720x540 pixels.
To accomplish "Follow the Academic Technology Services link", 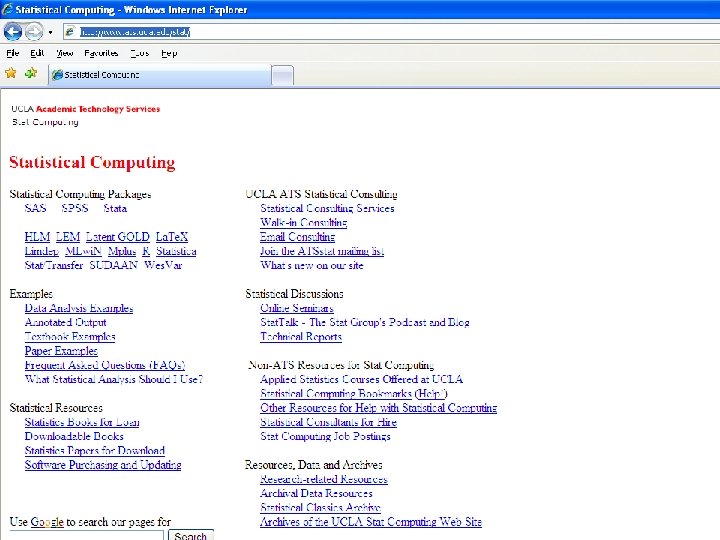I will (x=98, y=109).
